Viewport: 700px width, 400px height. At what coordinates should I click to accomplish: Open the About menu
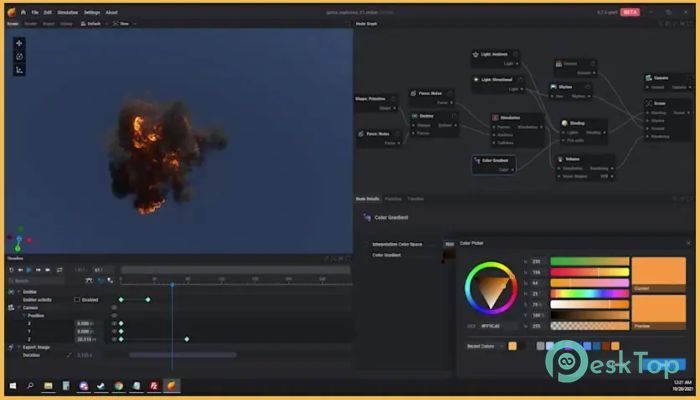112,12
